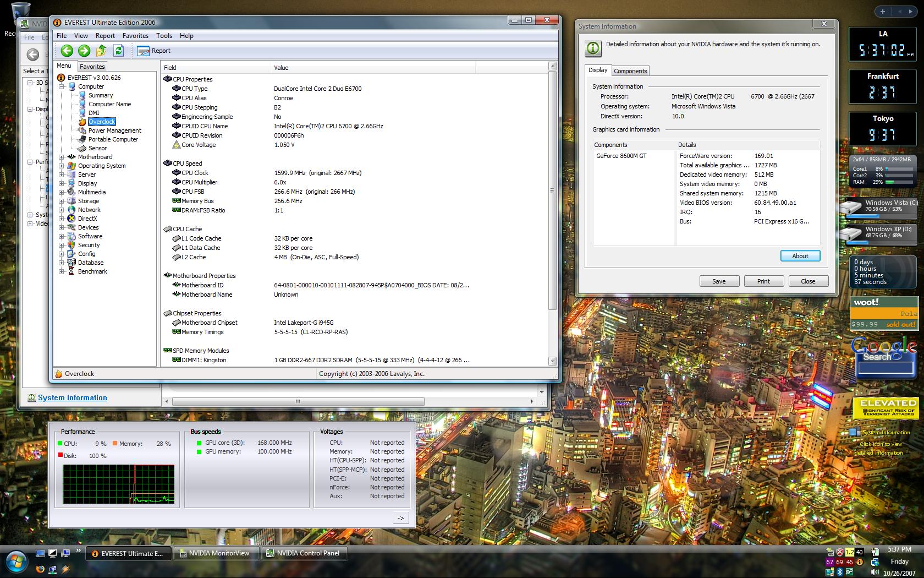
Task: Switch to the Favorites tab in EVEREST sidebar
Action: pos(92,67)
